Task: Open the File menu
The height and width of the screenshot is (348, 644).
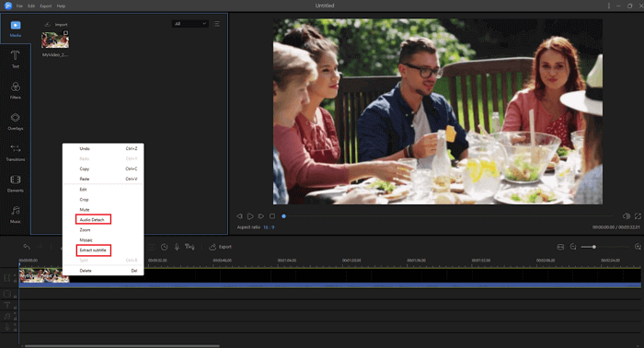Action: click(19, 6)
